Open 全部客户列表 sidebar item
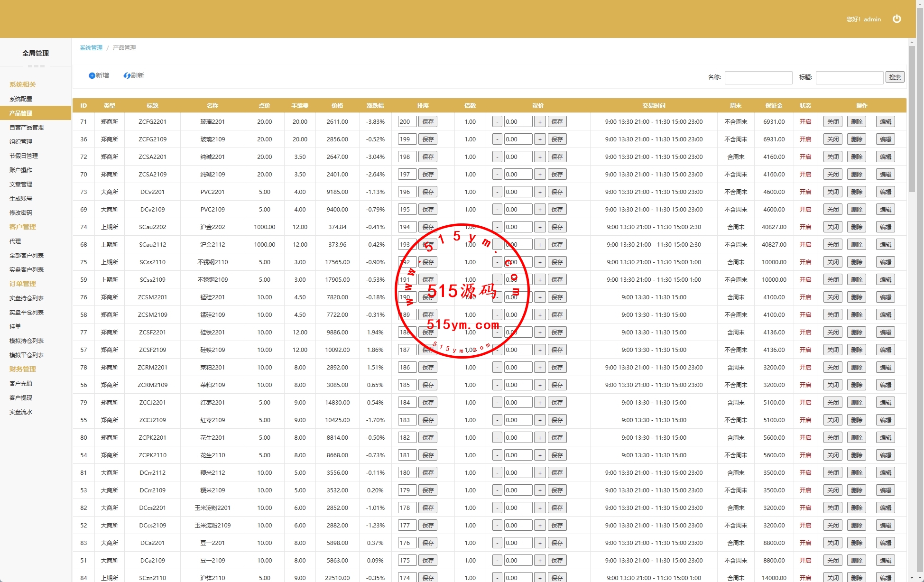The image size is (924, 582). tap(27, 256)
